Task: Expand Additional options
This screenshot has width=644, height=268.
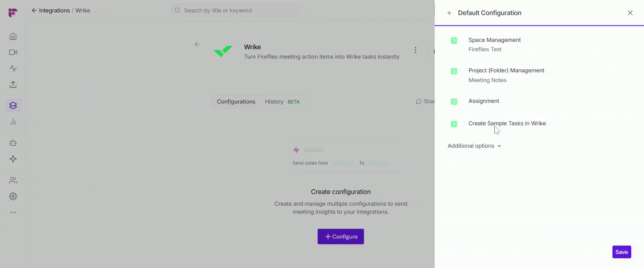Action: tap(474, 146)
